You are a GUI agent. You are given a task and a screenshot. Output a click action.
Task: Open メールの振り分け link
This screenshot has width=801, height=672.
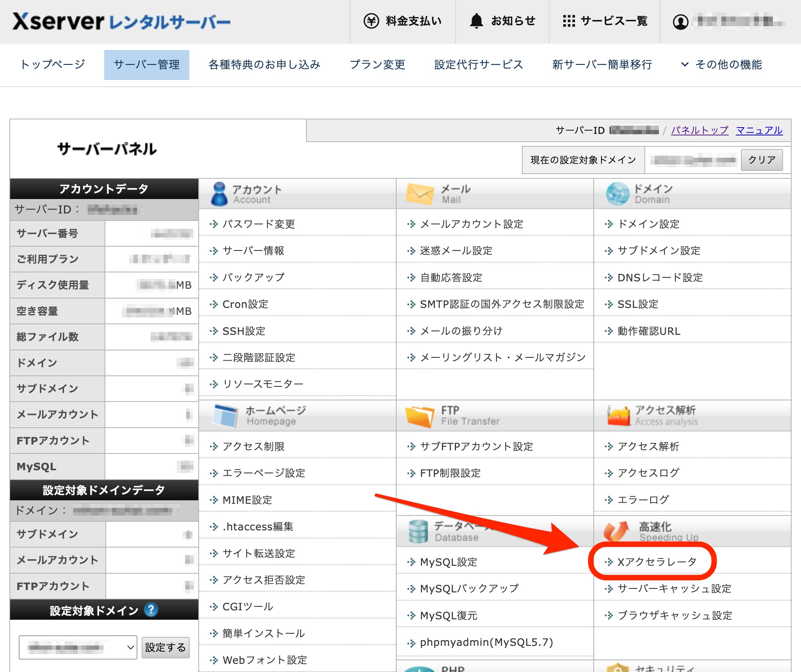coord(461,331)
